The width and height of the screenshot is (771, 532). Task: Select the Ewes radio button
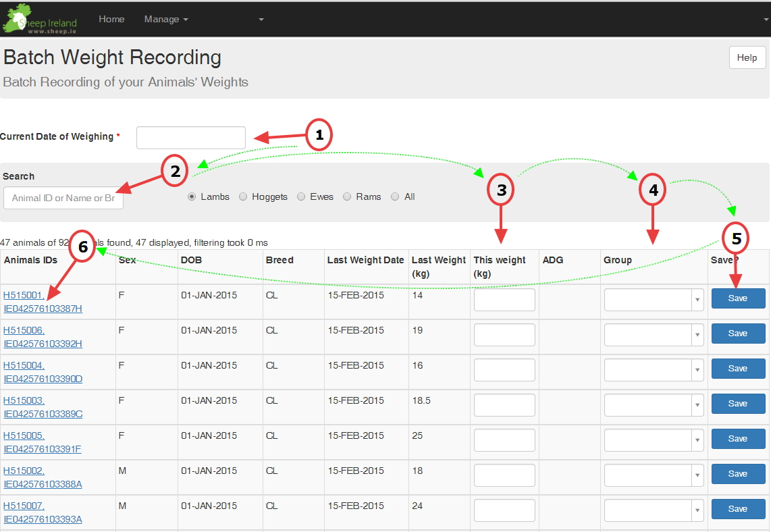tap(301, 196)
